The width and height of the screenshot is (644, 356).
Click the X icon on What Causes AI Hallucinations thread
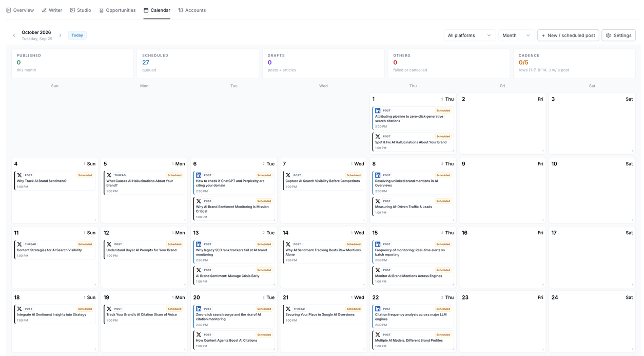pos(109,175)
